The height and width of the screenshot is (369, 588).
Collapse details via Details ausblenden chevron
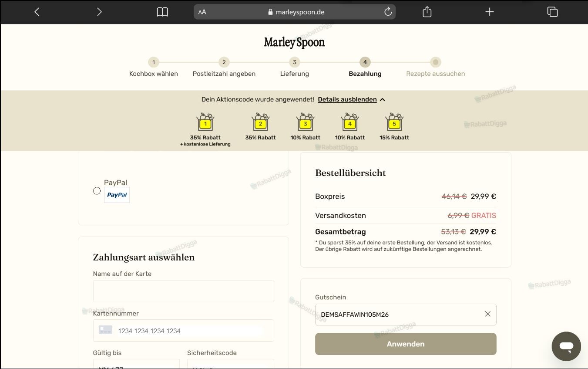383,100
